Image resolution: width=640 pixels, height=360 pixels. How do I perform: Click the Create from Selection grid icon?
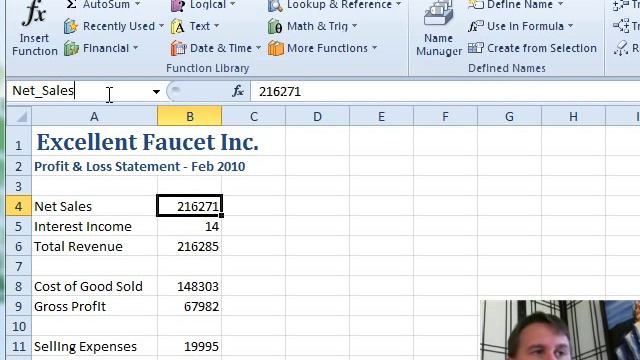pos(476,48)
